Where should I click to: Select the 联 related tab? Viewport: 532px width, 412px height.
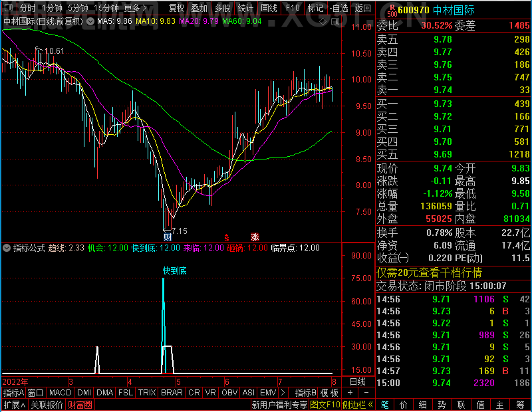pyautogui.click(x=461, y=405)
